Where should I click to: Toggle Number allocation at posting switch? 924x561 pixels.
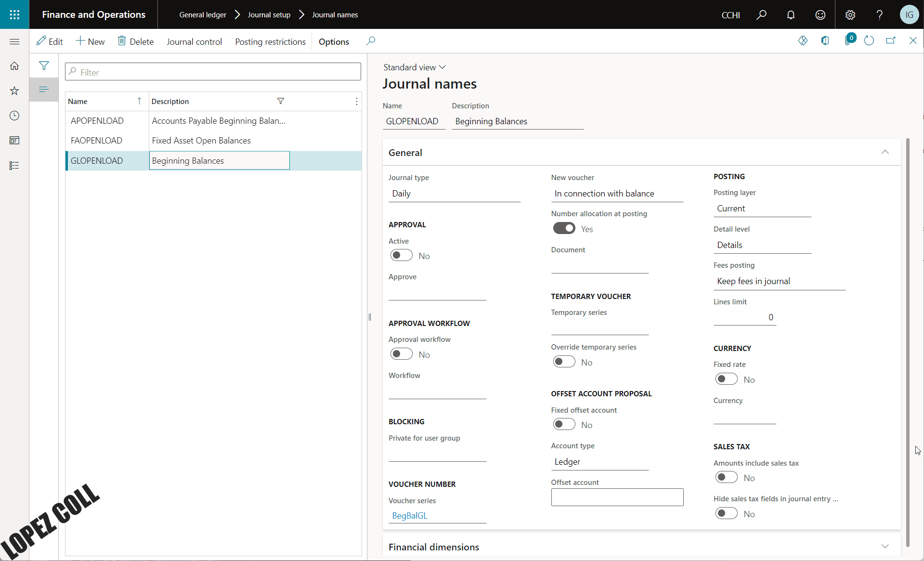click(564, 228)
